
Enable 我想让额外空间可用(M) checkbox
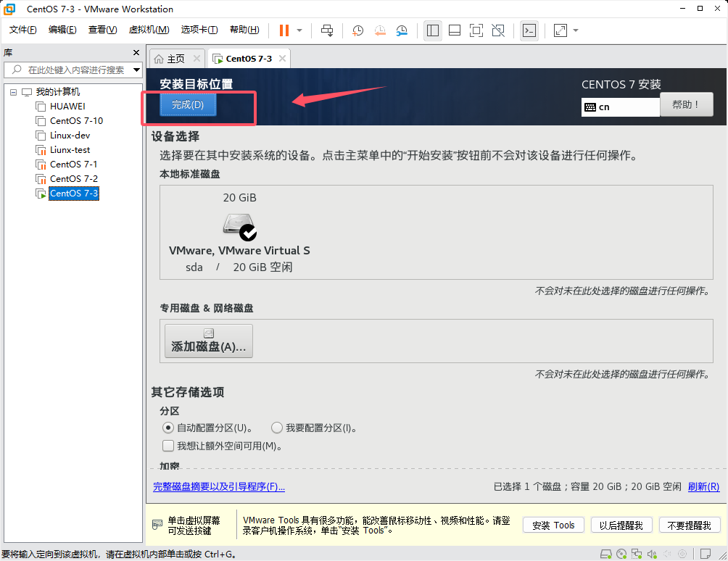[168, 446]
